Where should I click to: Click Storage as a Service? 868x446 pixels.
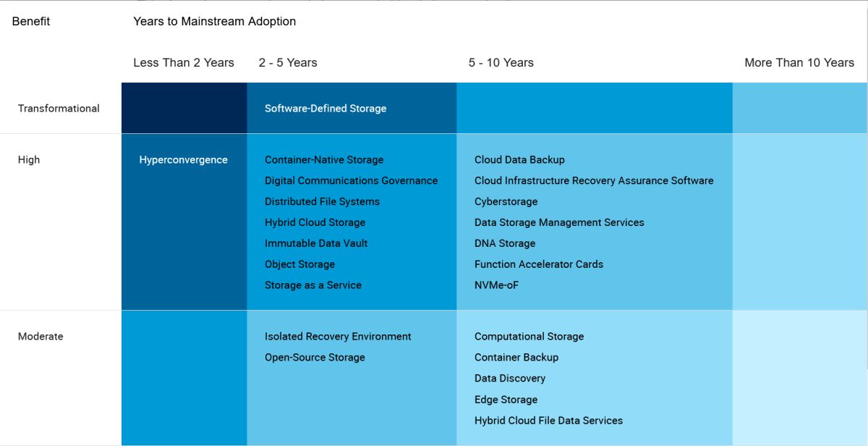tap(313, 285)
